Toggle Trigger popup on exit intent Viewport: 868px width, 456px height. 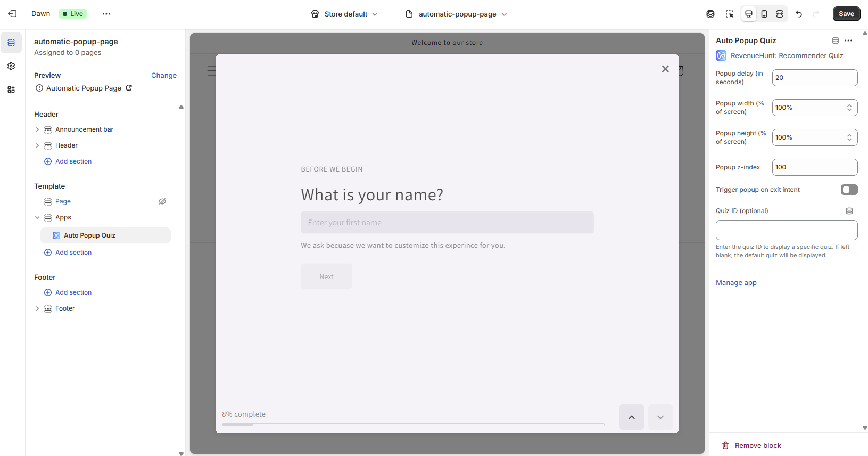(x=849, y=190)
